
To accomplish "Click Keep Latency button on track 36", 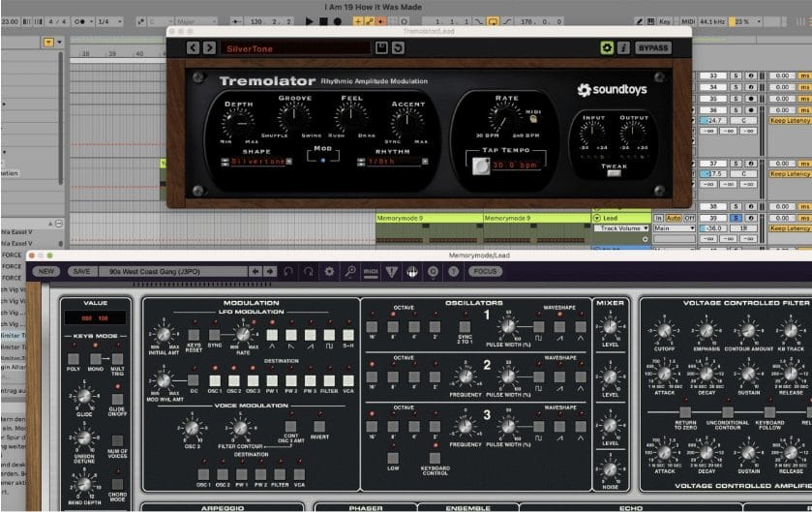I will point(790,120).
